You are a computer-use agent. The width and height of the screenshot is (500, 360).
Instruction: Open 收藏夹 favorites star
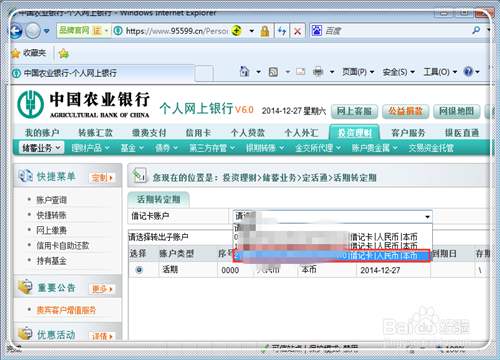29,53
